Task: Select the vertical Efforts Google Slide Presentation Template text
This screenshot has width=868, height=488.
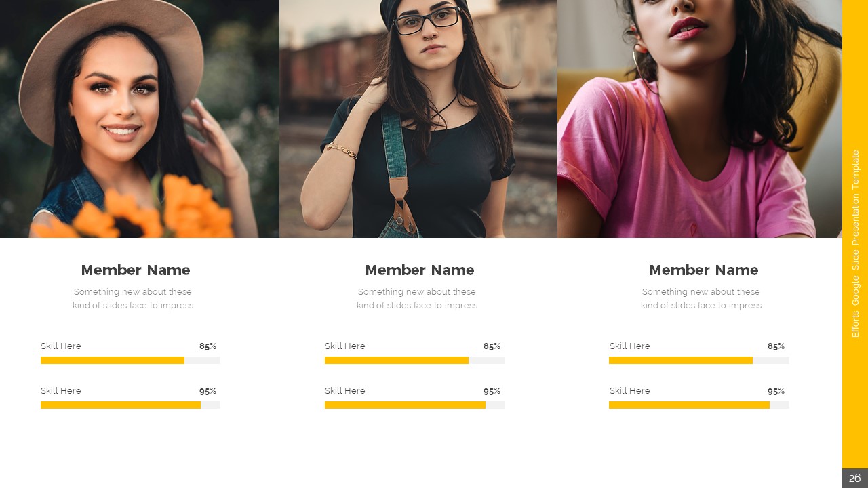Action: (855, 244)
